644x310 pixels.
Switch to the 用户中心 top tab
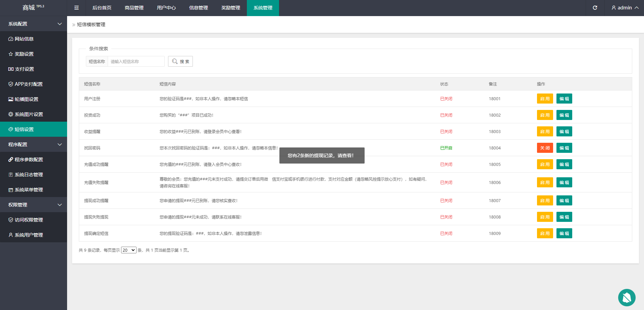pyautogui.click(x=166, y=8)
